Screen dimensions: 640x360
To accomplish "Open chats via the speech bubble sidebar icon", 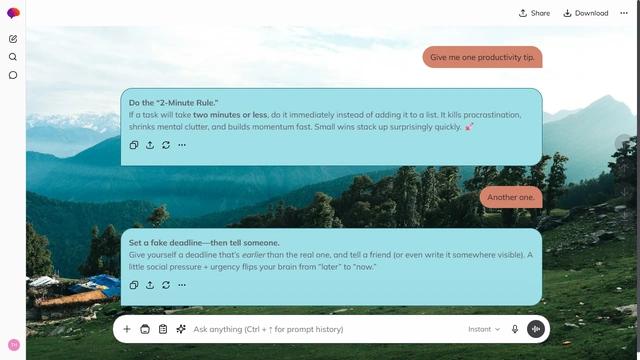I will (x=13, y=75).
